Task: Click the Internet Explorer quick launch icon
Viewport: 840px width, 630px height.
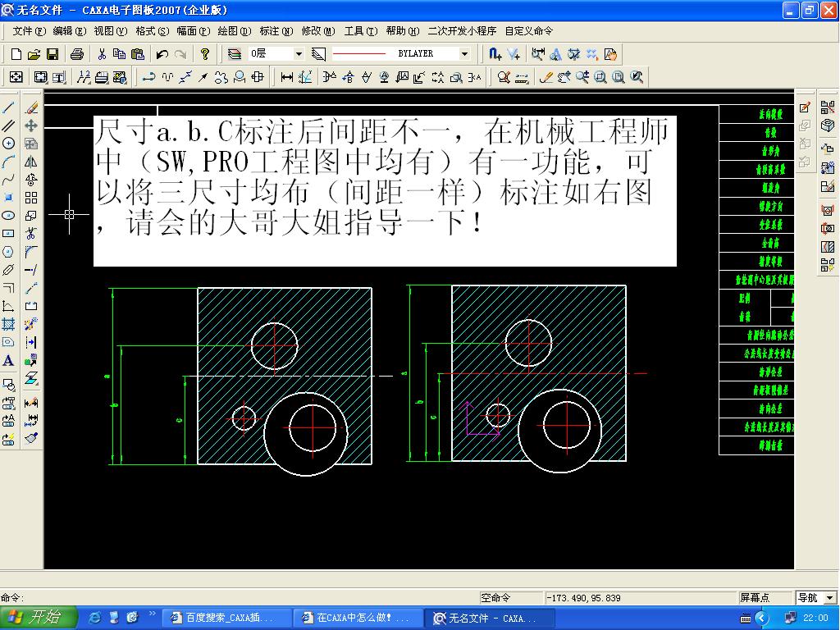Action: 94,618
